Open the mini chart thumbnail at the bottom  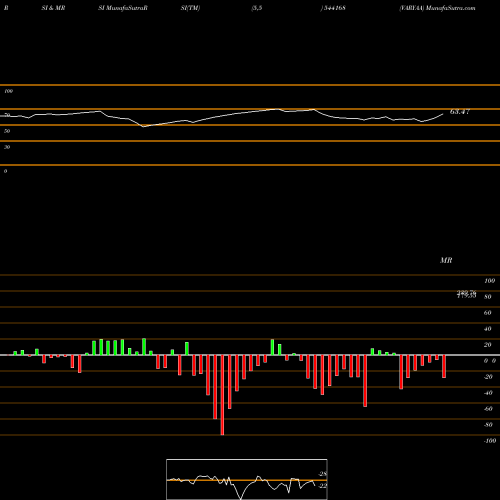point(247,479)
